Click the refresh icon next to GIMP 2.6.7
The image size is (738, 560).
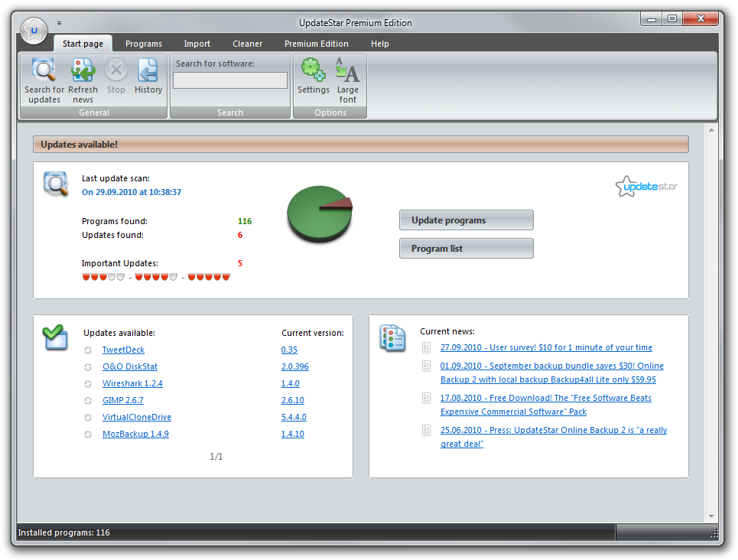88,401
